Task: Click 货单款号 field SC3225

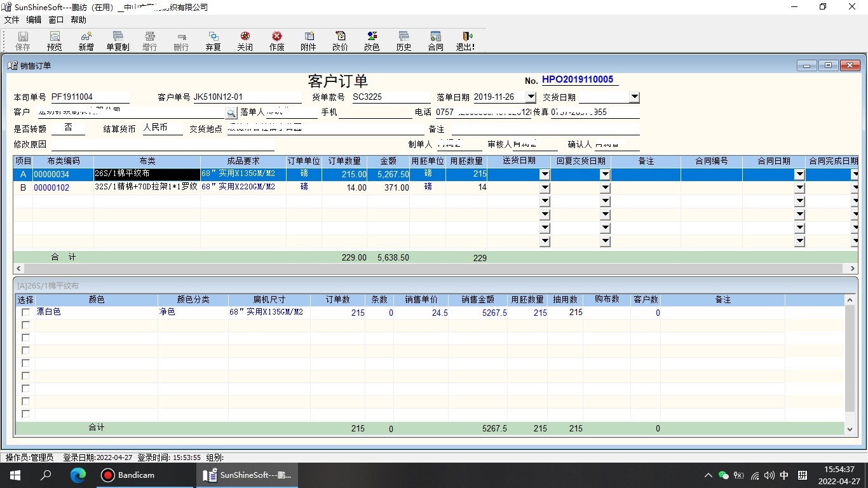Action: coord(391,97)
